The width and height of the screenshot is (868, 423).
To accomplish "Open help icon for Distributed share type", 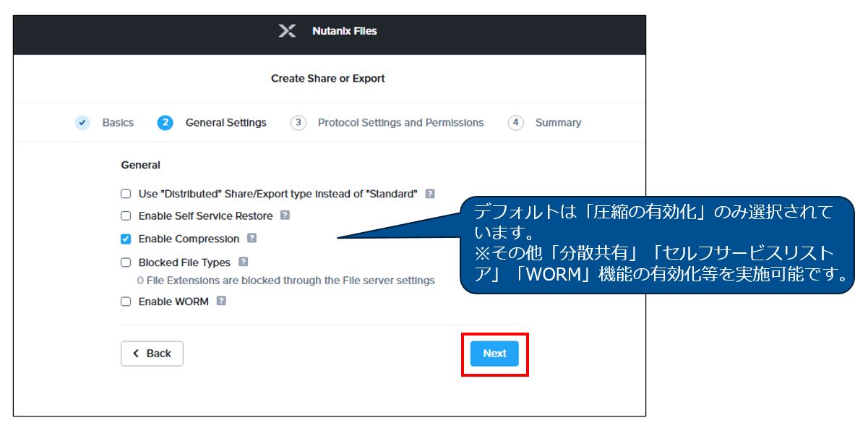I will 430,194.
